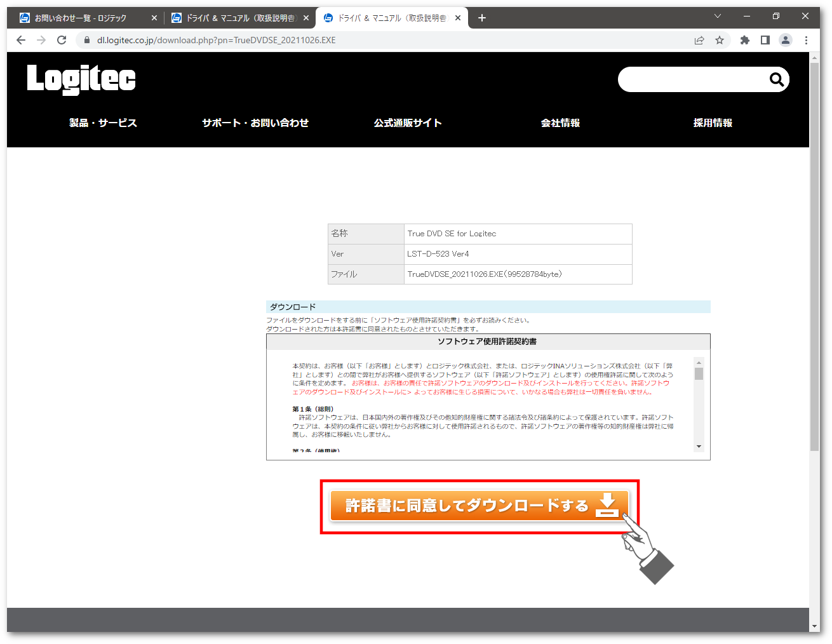The image size is (832, 644).
Task: Click the padlock site info icon
Action: pyautogui.click(x=87, y=40)
